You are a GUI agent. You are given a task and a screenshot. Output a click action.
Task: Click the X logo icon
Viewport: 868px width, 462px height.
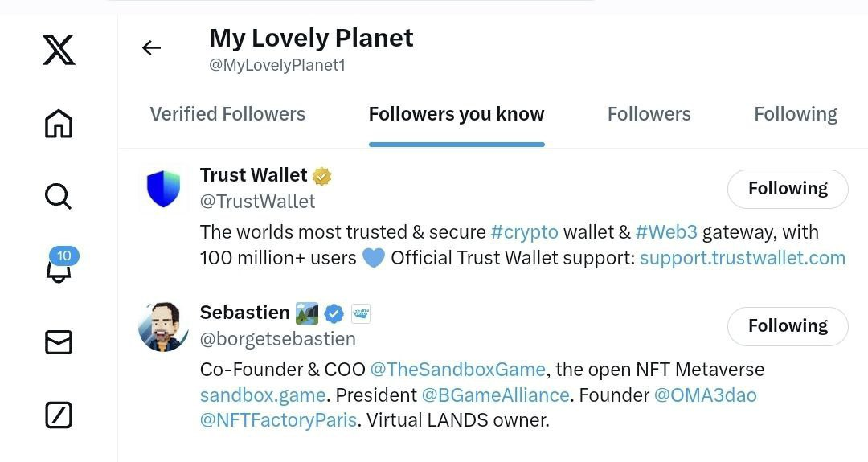click(59, 49)
